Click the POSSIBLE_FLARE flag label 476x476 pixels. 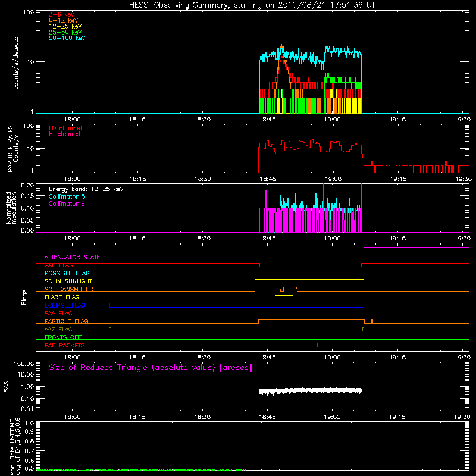click(x=68, y=273)
